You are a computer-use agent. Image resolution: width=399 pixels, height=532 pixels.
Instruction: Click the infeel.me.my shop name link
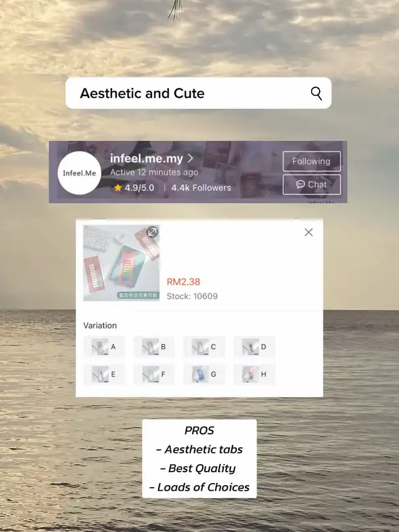point(147,158)
